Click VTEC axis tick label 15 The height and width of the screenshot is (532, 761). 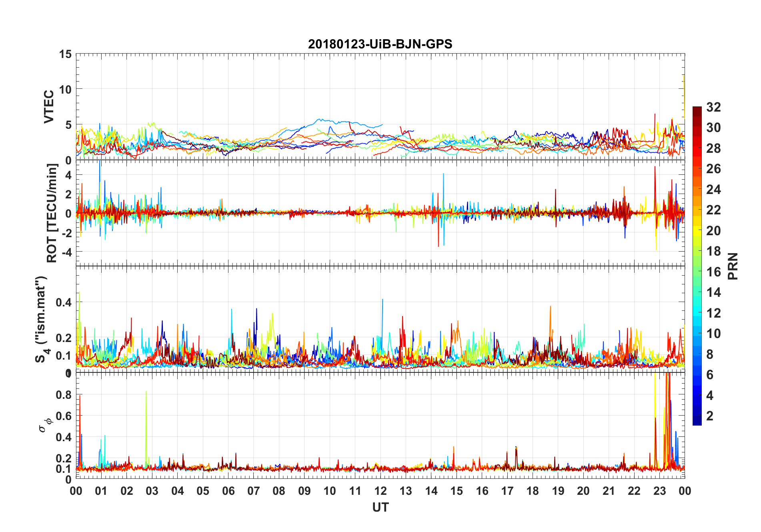65,54
